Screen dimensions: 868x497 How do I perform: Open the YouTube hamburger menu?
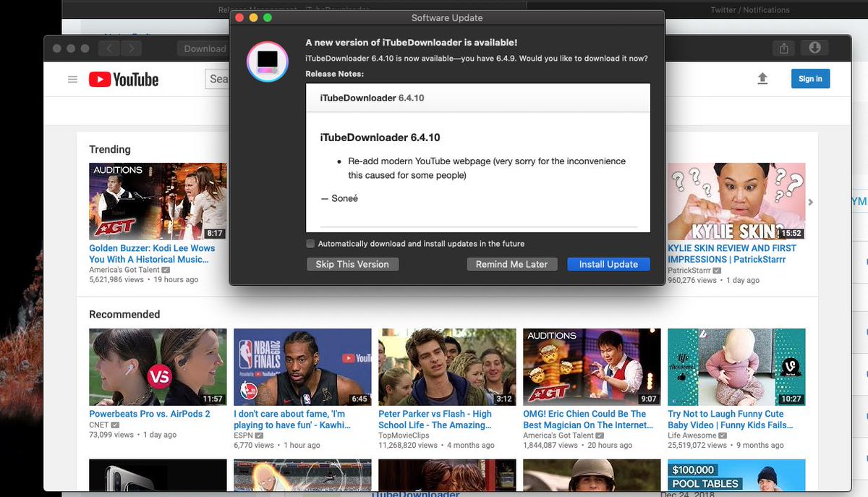tap(72, 78)
